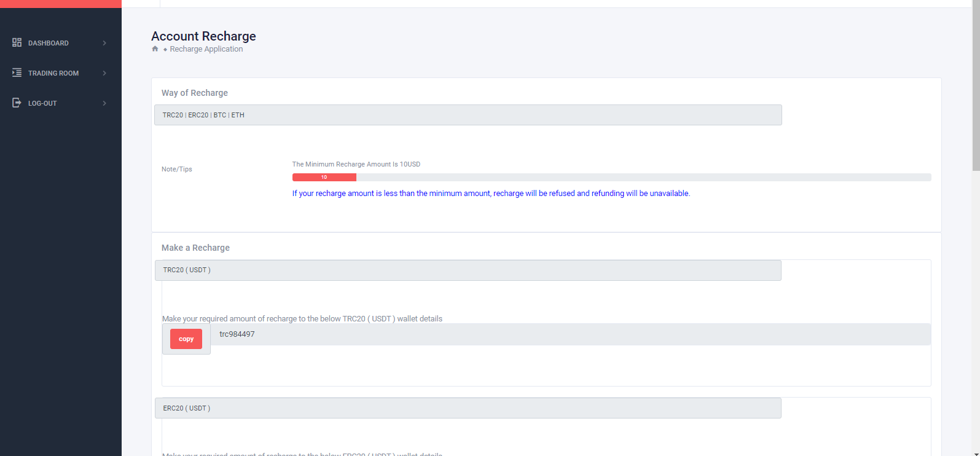Screen dimensions: 980x456
Task: Click the Way of Recharge field
Action: click(468, 115)
